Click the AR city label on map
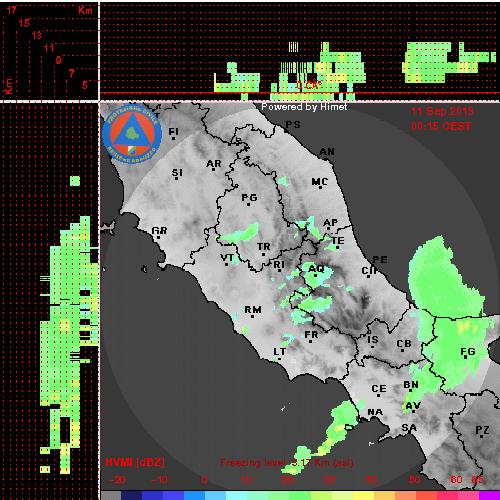The height and width of the screenshot is (500, 500). coord(214,164)
